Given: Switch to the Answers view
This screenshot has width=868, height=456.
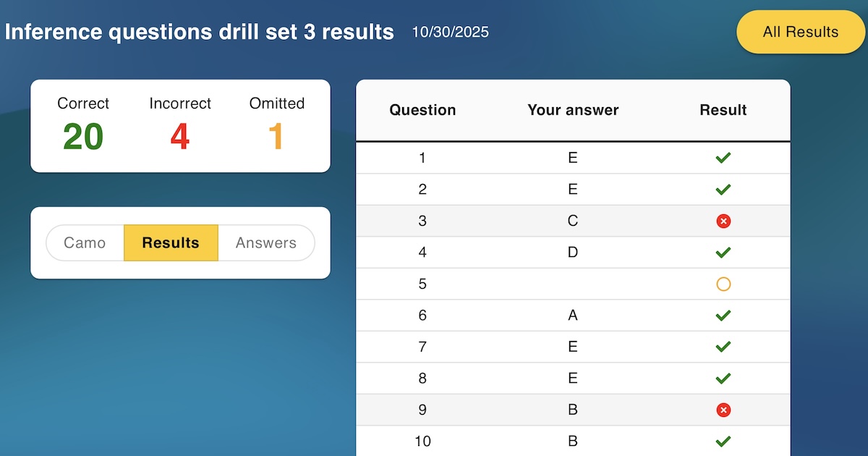Looking at the screenshot, I should click(266, 242).
